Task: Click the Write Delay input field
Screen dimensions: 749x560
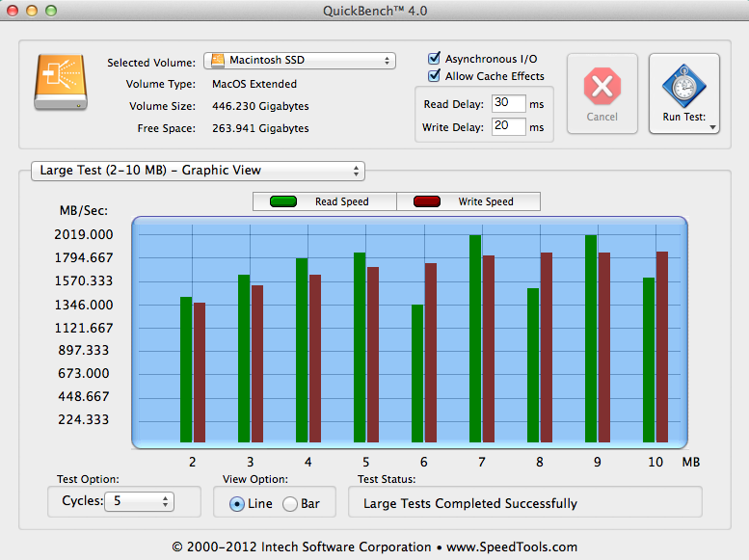Action: 509,126
